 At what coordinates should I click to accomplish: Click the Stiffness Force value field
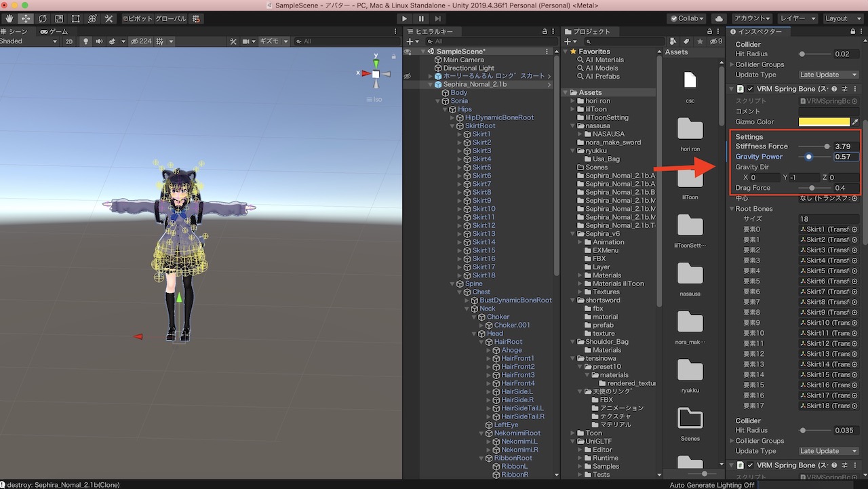tap(846, 146)
